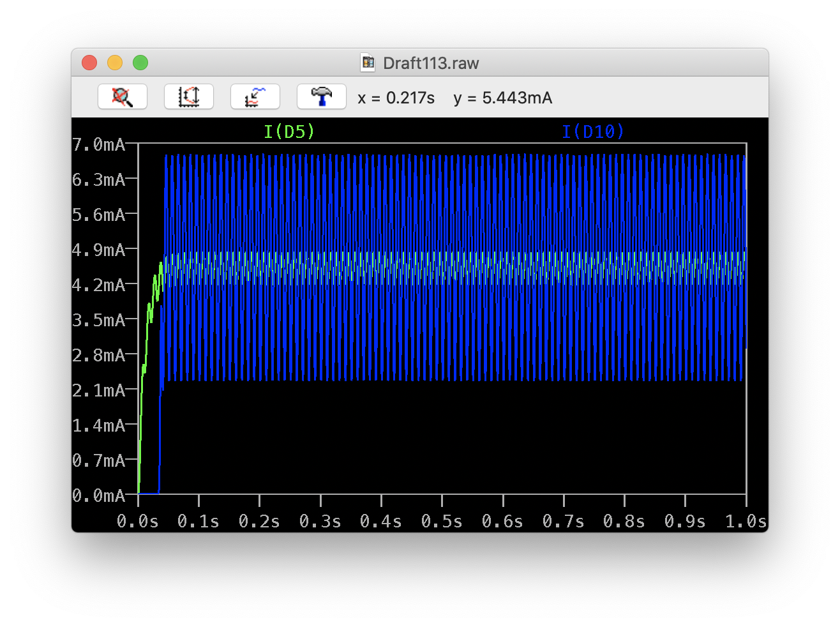
Task: Click the autorange axes toolbar icon
Action: point(189,97)
